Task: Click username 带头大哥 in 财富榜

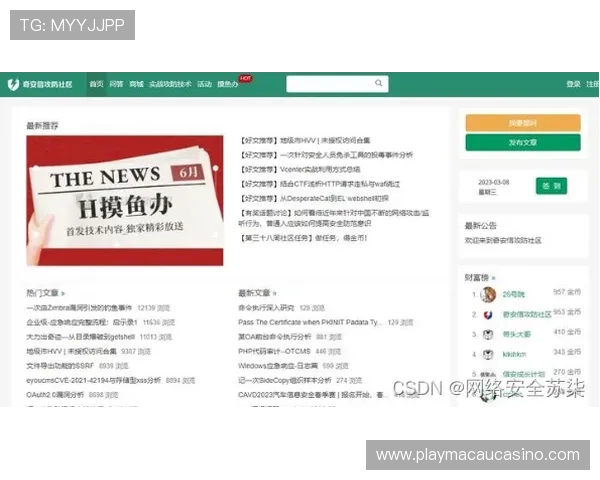Action: tap(517, 334)
